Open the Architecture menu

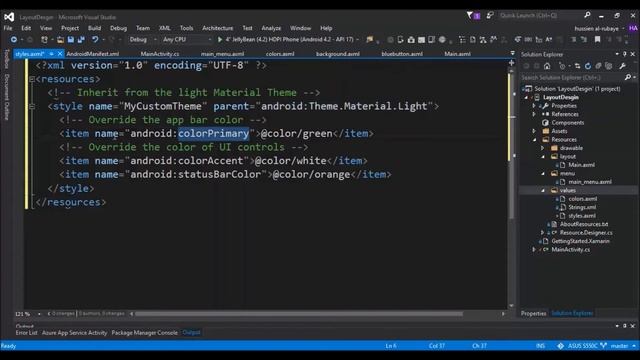click(218, 28)
